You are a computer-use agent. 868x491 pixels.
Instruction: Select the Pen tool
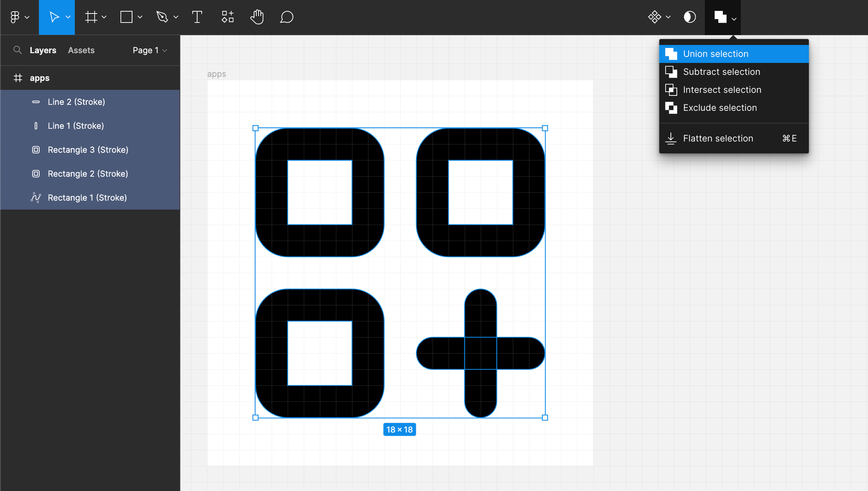click(162, 17)
